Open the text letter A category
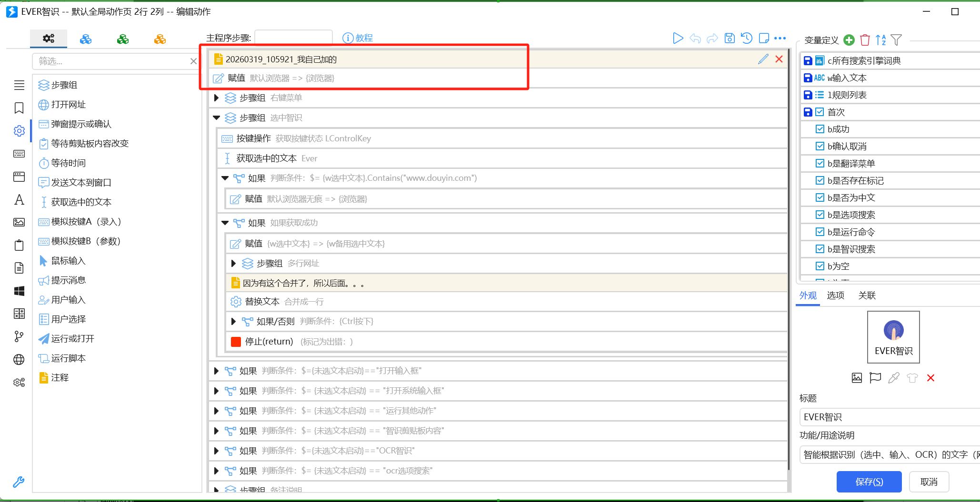 point(19,199)
